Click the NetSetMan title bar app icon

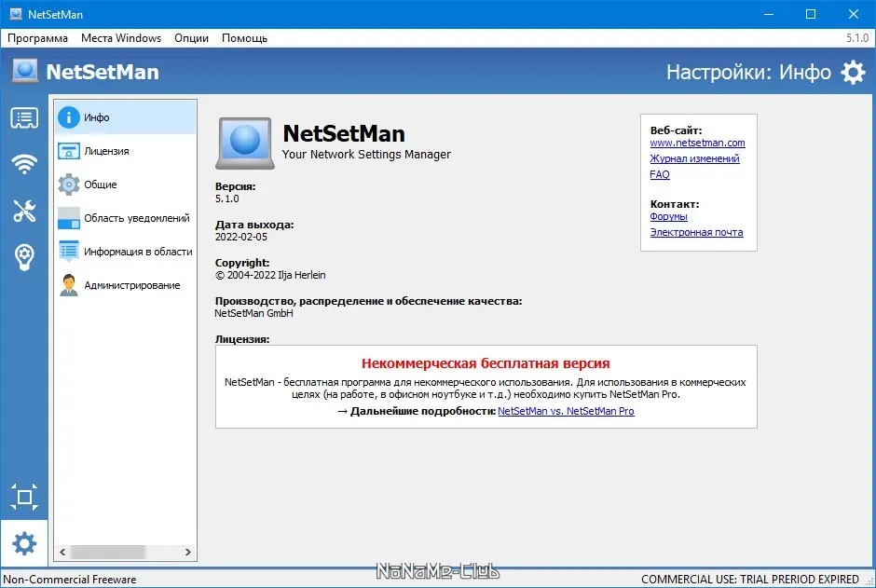point(16,14)
